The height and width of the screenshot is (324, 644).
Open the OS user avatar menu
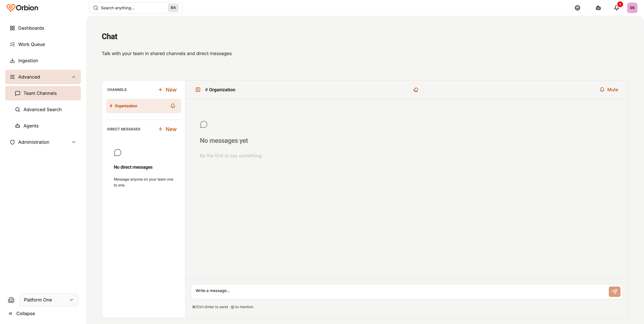point(632,8)
